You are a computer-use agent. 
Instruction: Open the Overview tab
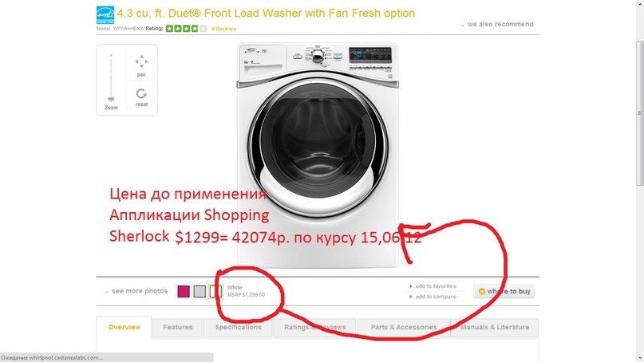(124, 327)
